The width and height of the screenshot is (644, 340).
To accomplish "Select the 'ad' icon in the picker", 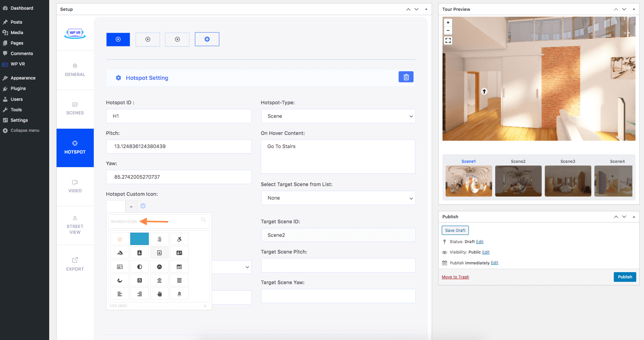I will pos(179,267).
